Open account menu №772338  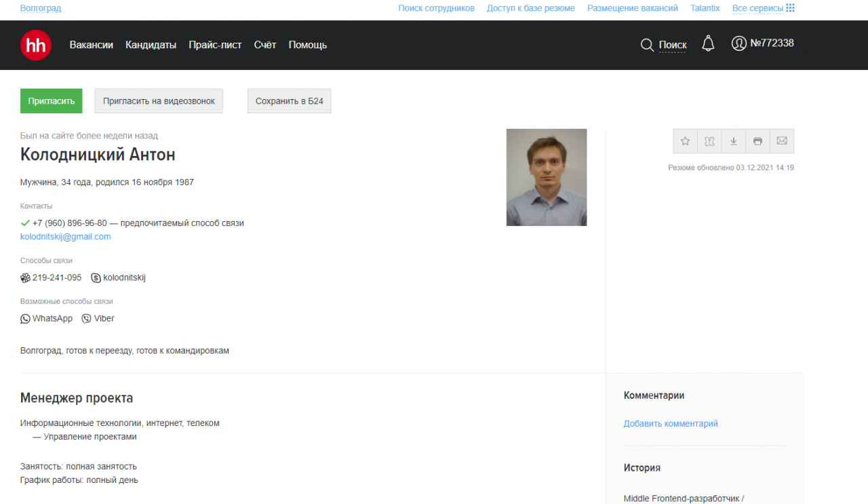[x=763, y=43]
